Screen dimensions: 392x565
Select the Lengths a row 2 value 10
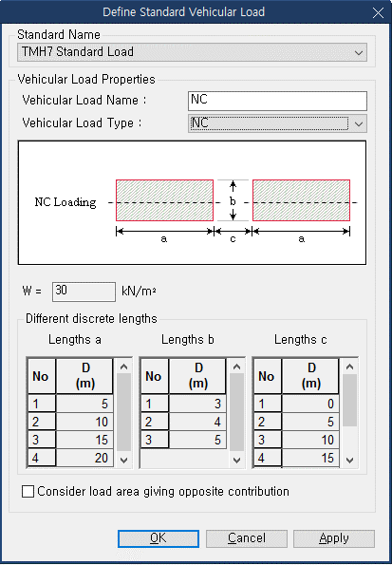pyautogui.click(x=84, y=422)
